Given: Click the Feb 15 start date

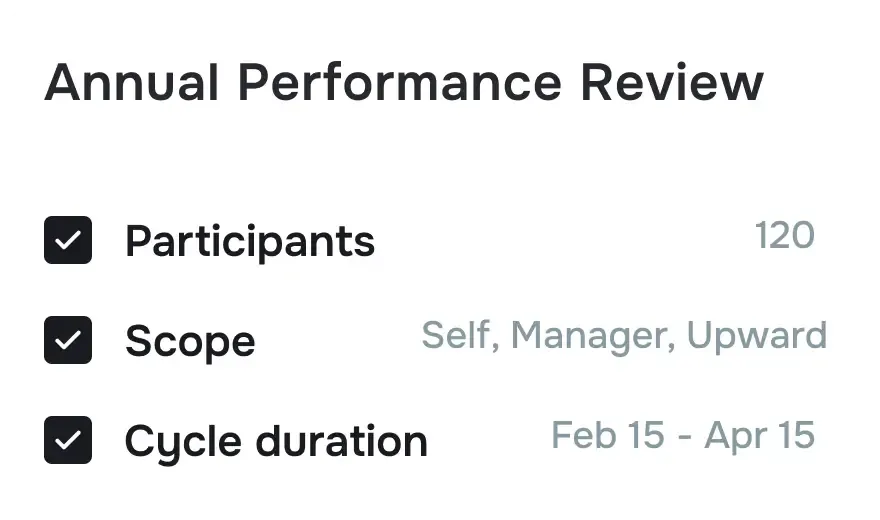Looking at the screenshot, I should pos(608,436).
